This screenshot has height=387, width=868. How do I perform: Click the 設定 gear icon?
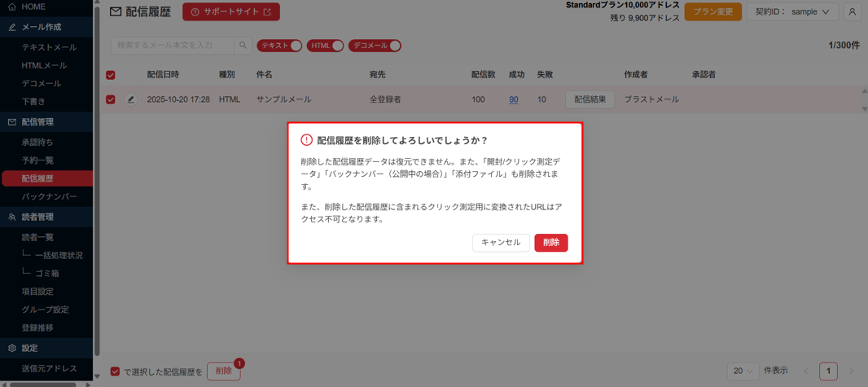(12, 348)
